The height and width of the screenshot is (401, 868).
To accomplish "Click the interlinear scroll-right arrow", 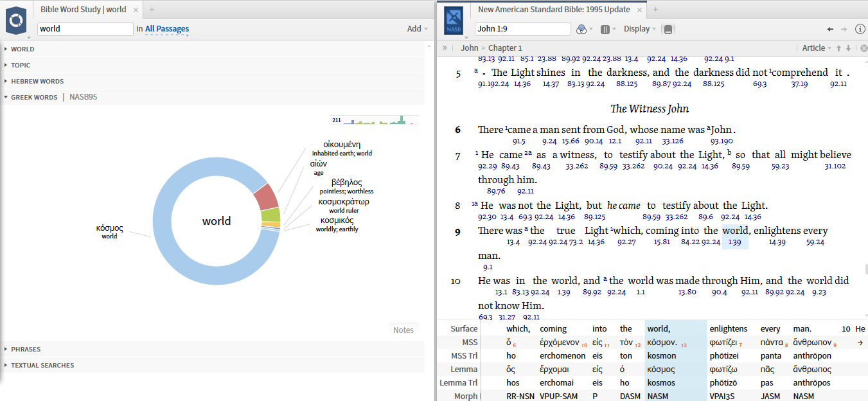I will click(860, 343).
